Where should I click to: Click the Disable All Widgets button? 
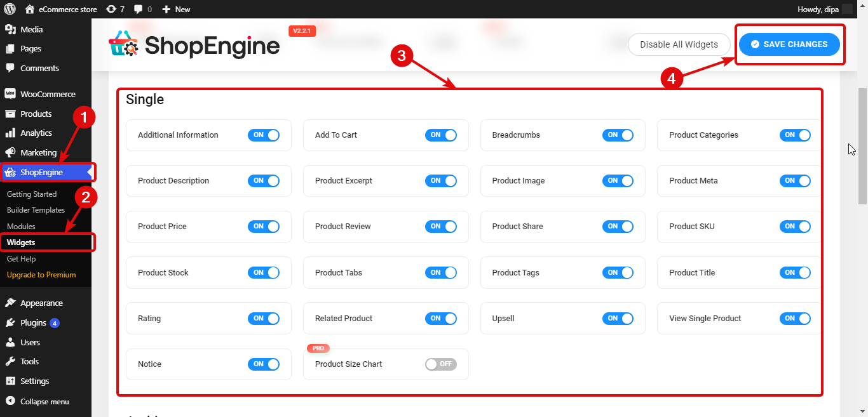(679, 44)
